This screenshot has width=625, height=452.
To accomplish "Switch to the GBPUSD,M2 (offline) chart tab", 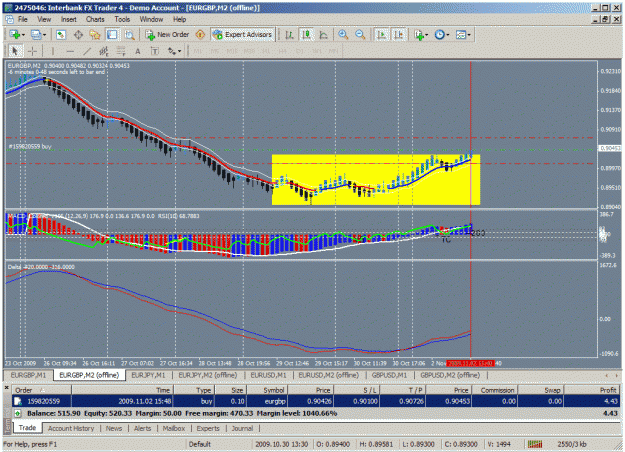I will pos(450,375).
